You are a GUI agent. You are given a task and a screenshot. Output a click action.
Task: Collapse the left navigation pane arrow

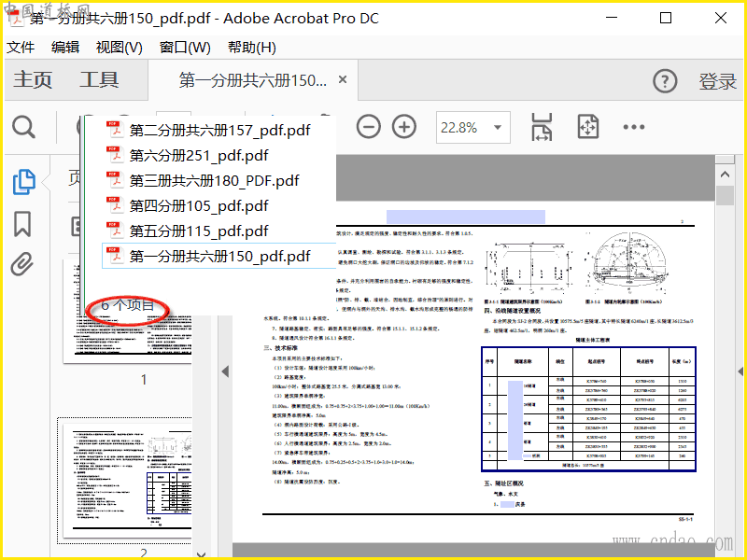coord(225,371)
